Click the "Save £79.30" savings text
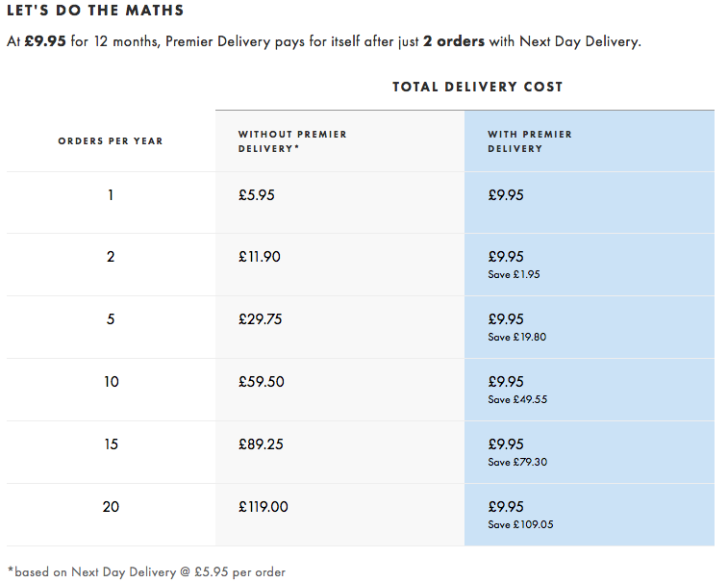Image resolution: width=728 pixels, height=583 pixels. [517, 463]
